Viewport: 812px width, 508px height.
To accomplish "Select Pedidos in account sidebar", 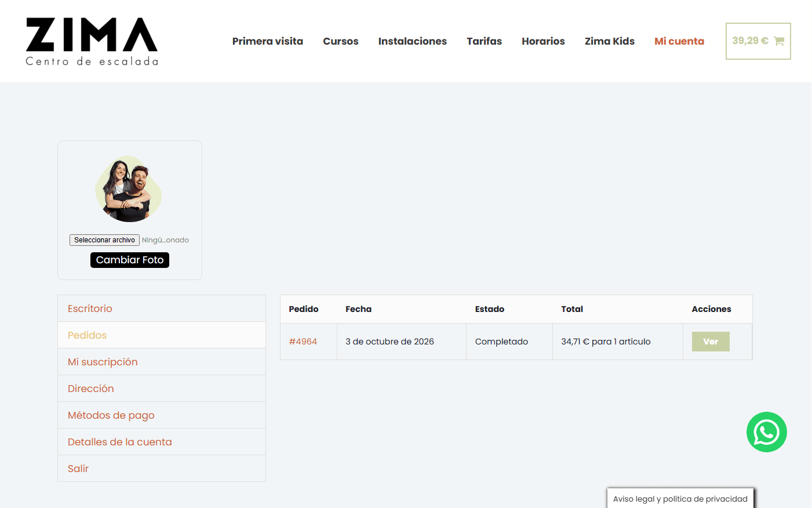I will (x=162, y=335).
